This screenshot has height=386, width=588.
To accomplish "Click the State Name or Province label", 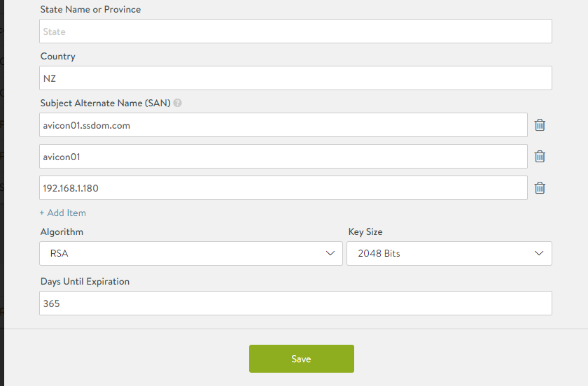I will (91, 9).
